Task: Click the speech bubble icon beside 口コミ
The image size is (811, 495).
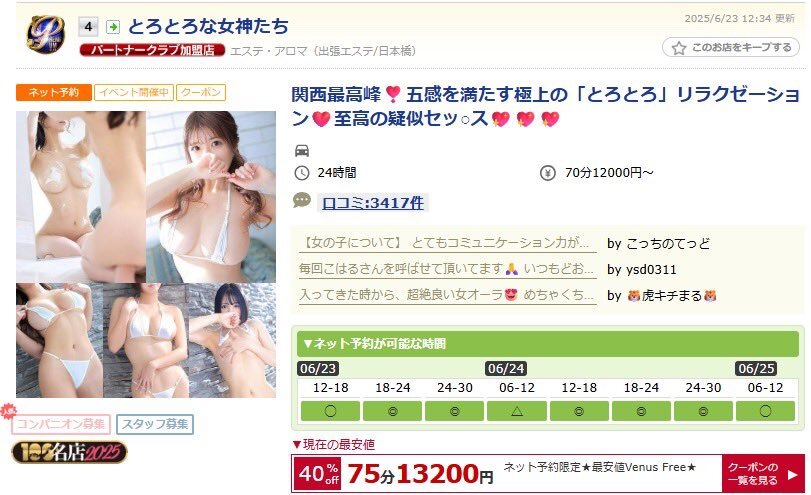Action: click(x=302, y=201)
